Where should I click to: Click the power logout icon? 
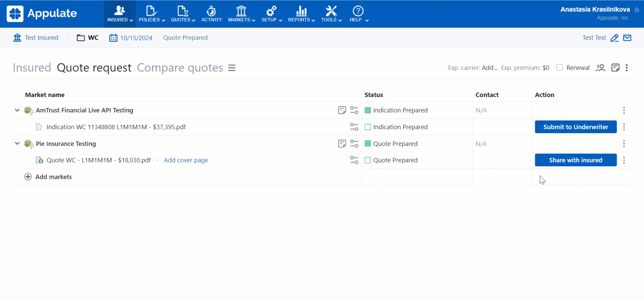click(x=637, y=10)
